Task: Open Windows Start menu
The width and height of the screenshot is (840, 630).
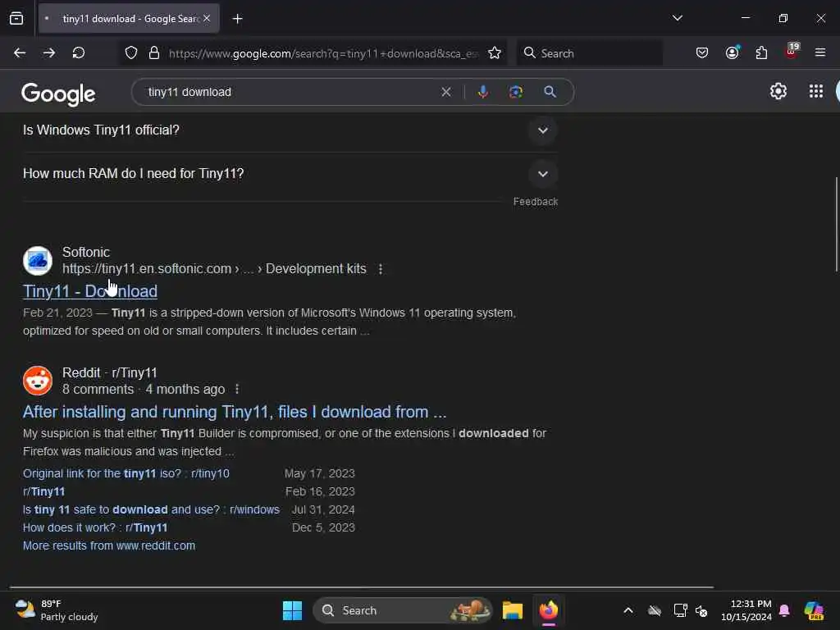Action: pos(293,610)
